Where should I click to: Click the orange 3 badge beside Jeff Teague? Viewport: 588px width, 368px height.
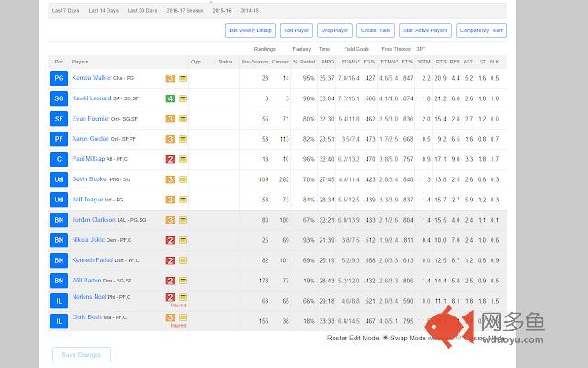170,201
